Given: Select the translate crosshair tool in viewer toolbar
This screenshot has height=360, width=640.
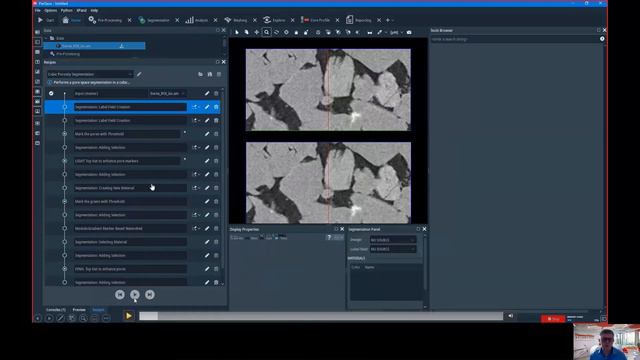Looking at the screenshot, I should pyautogui.click(x=256, y=32).
